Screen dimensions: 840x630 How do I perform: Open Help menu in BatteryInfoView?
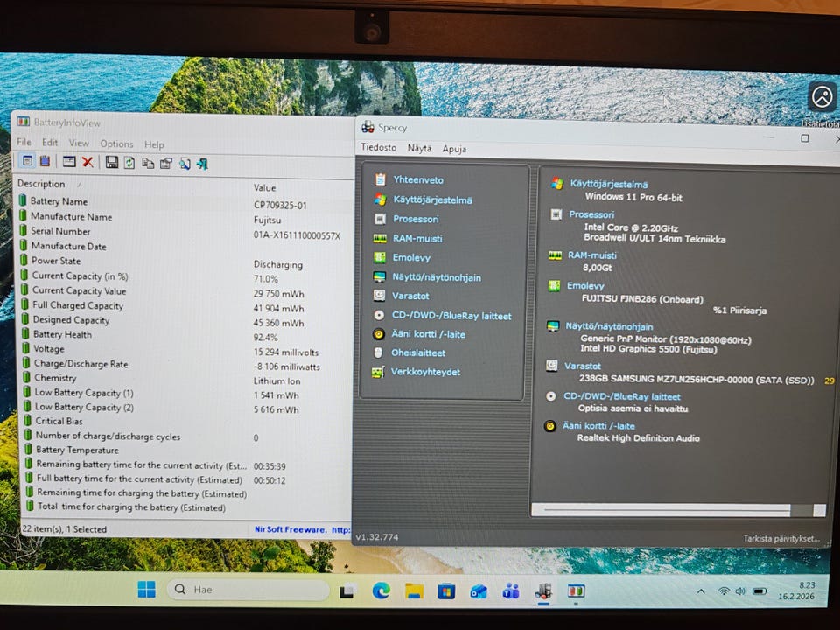pos(154,144)
